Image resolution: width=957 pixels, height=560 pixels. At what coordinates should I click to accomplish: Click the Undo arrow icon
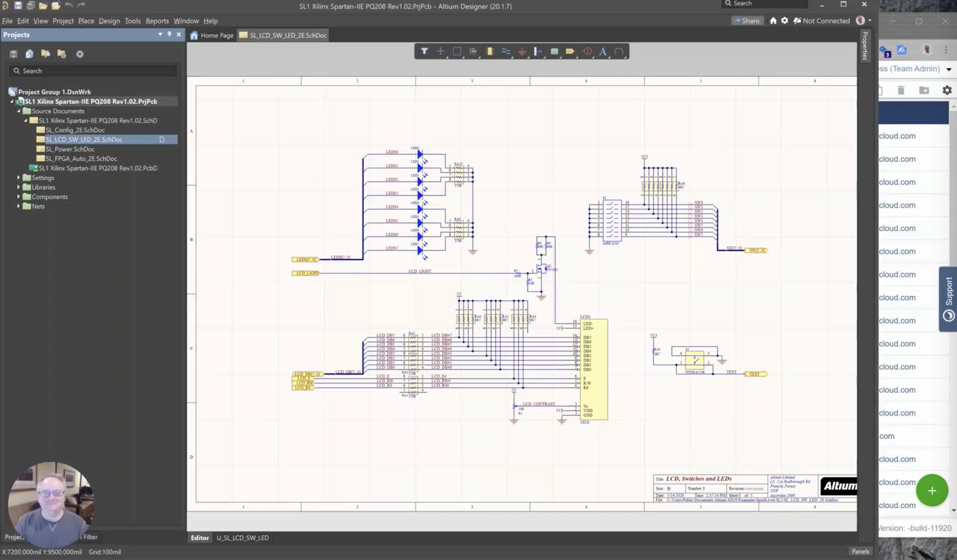pyautogui.click(x=68, y=5)
